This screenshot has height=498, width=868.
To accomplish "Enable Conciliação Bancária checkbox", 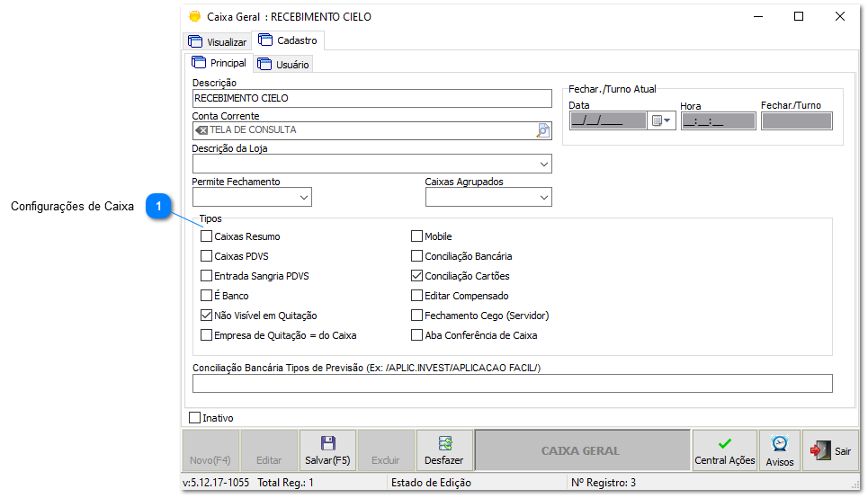I will 416,256.
